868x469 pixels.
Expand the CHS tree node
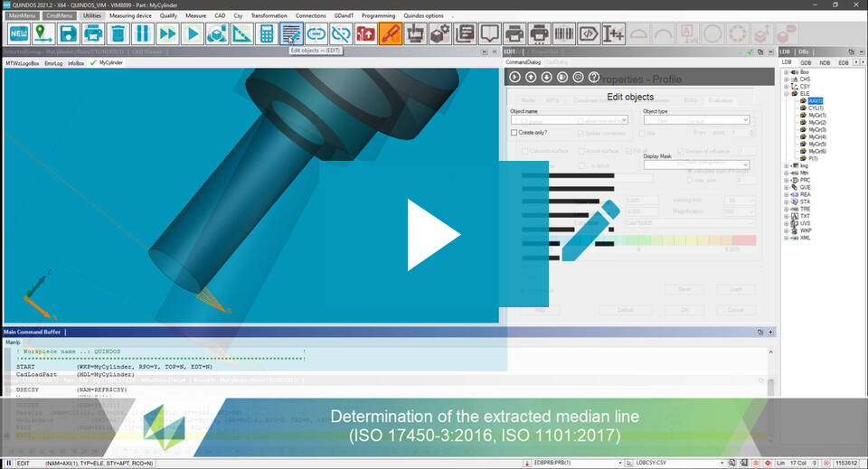(786, 80)
